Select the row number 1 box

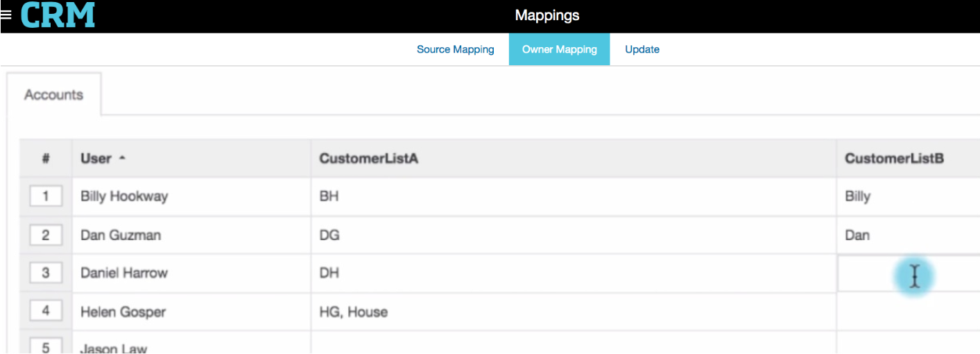46,196
